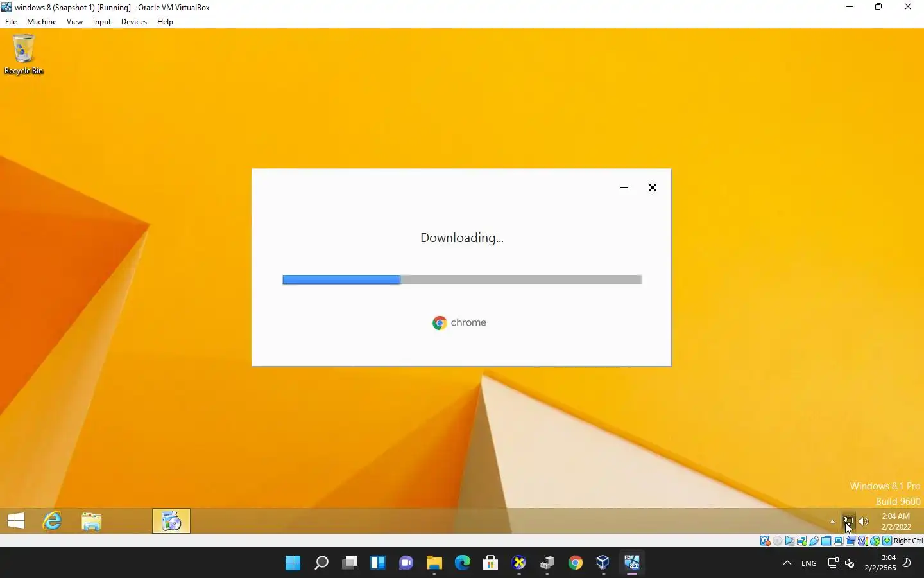Screen dimensions: 924x578
Task: Click the VirtualBox hard disk activity indicator
Action: (x=765, y=541)
